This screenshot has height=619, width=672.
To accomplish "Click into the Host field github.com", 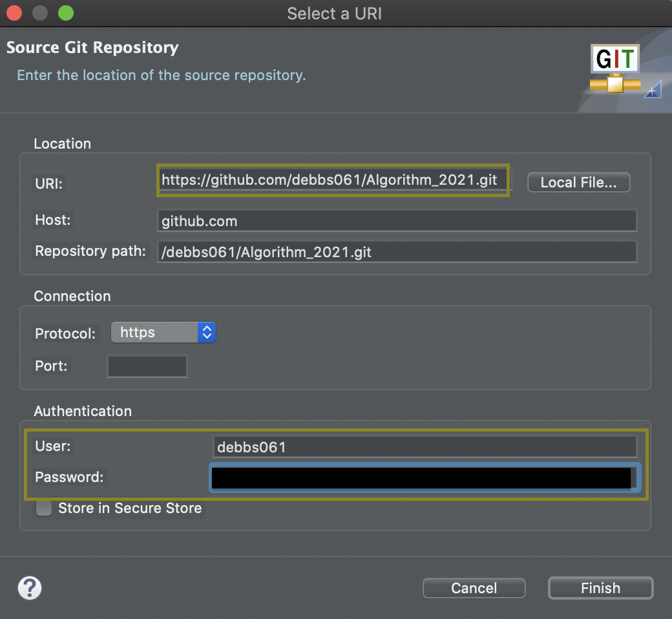I will pos(397,221).
